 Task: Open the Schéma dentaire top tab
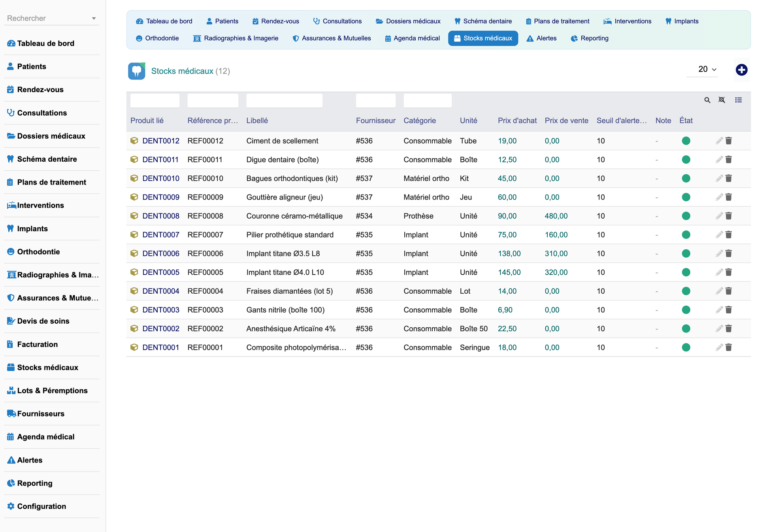click(x=483, y=21)
